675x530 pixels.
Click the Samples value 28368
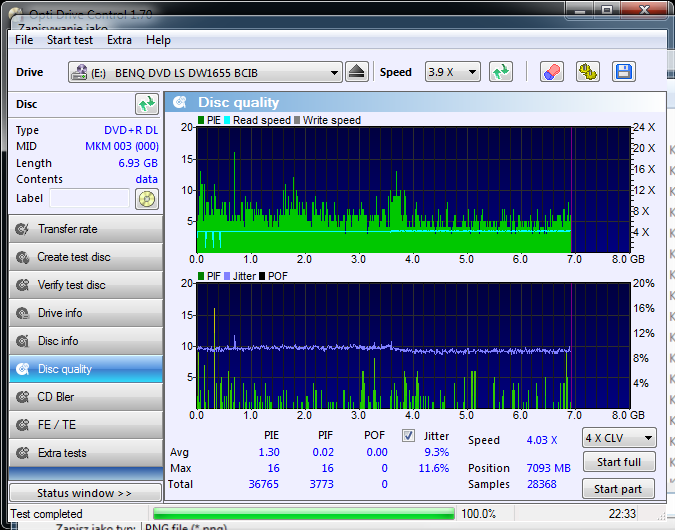(542, 484)
